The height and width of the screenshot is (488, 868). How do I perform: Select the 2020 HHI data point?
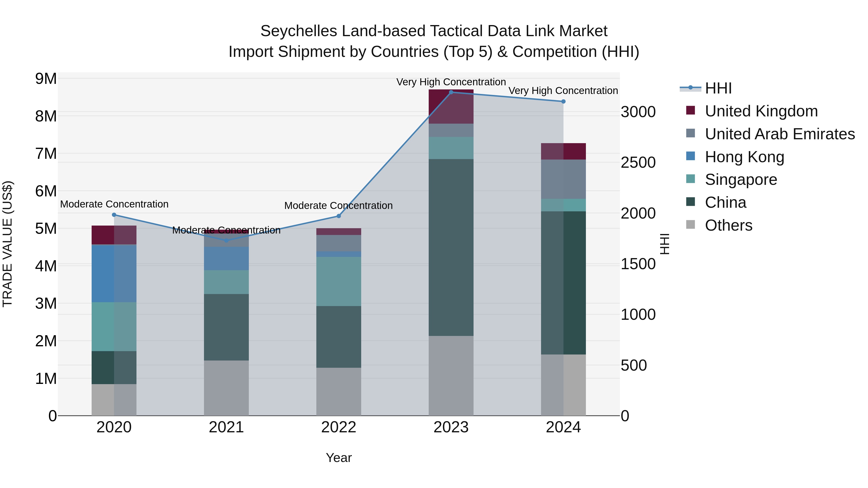pyautogui.click(x=114, y=215)
